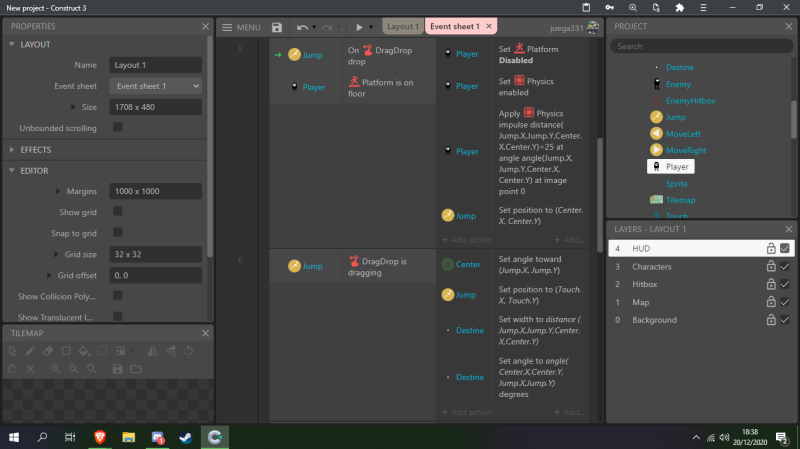Select the Enemy object in Project
The width and height of the screenshot is (800, 449).
[x=678, y=84]
